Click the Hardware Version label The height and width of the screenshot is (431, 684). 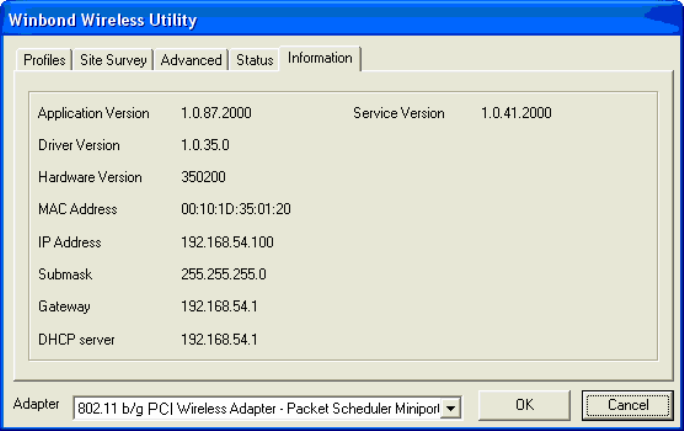coord(90,177)
